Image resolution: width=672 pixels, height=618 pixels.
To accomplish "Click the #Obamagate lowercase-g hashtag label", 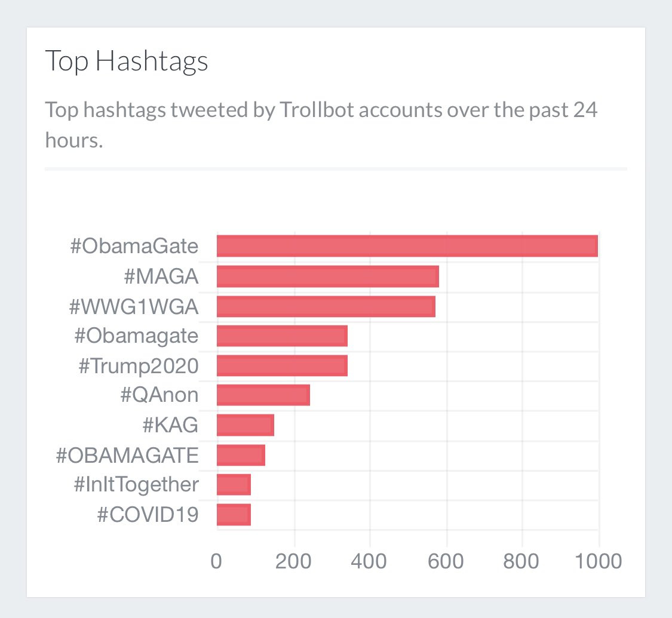I will coord(136,336).
